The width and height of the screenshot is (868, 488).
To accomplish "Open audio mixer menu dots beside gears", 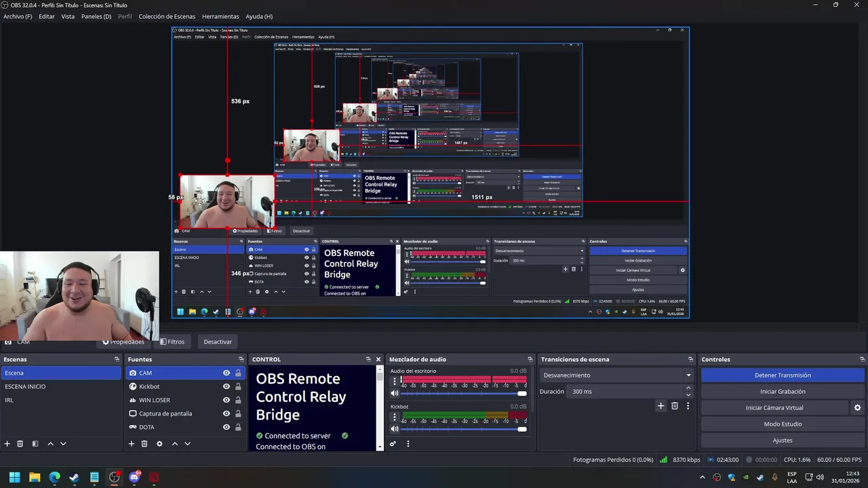I will pos(408,444).
